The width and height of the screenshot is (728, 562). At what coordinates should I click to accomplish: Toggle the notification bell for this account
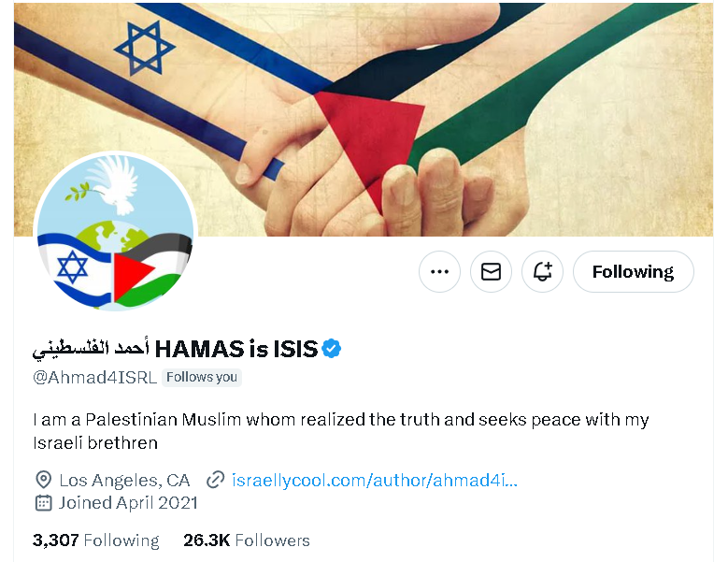[542, 272]
